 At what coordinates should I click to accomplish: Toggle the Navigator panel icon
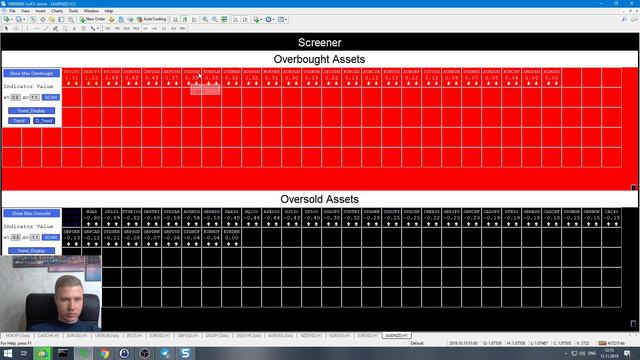(52, 19)
